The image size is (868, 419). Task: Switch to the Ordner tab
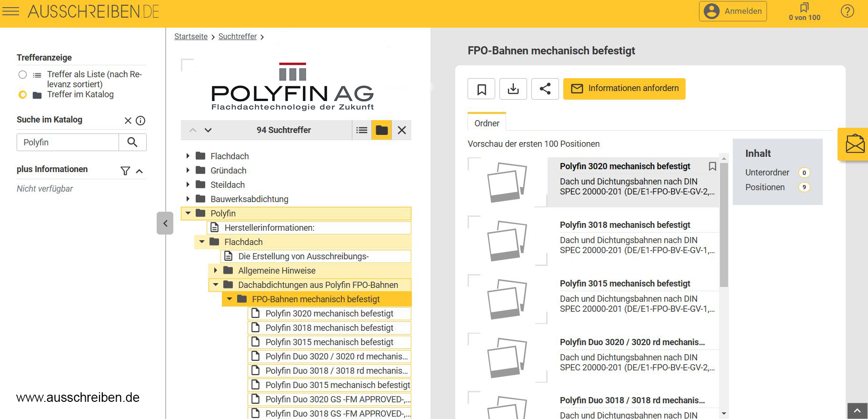[x=487, y=123]
